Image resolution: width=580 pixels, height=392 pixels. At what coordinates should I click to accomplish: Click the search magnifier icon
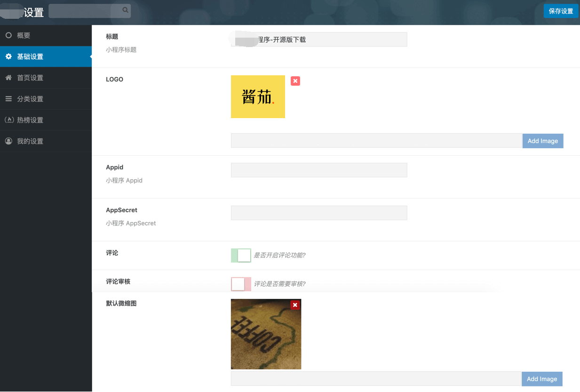(125, 10)
